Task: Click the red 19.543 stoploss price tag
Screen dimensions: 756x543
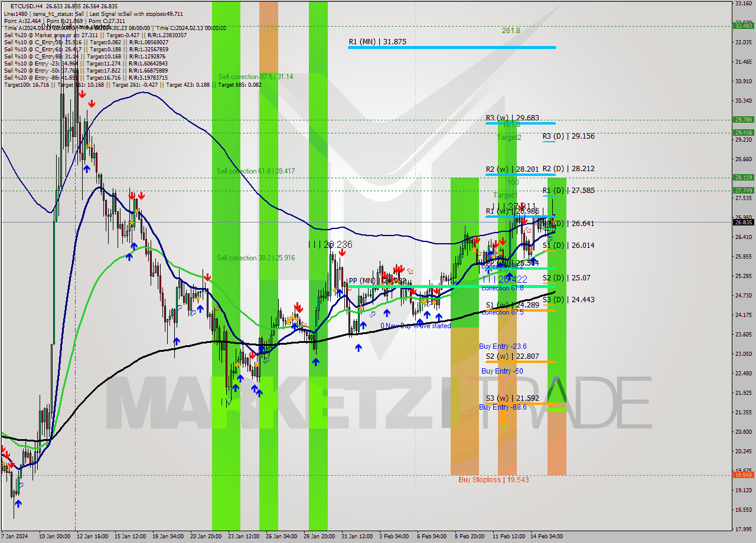Action: point(743,475)
